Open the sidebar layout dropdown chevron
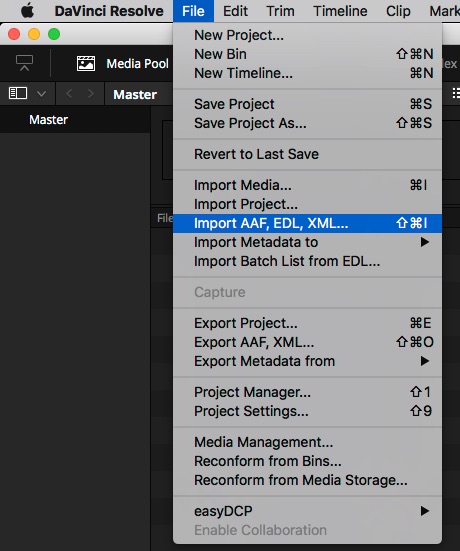Viewport: 460px width, 551px height. [41, 94]
